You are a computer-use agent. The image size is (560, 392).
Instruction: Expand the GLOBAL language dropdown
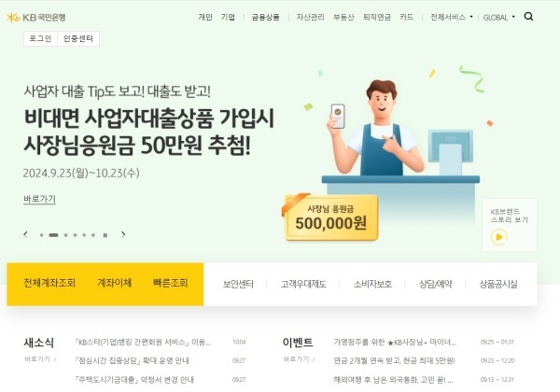tap(499, 17)
